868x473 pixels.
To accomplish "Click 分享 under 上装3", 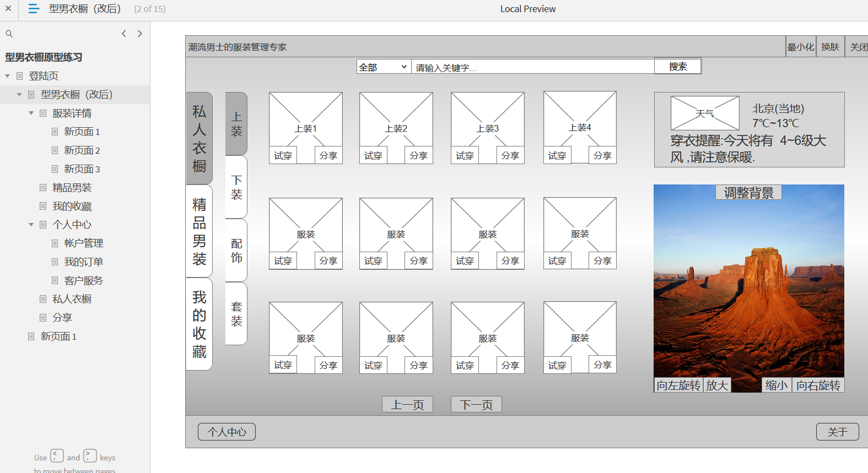I will point(510,156).
